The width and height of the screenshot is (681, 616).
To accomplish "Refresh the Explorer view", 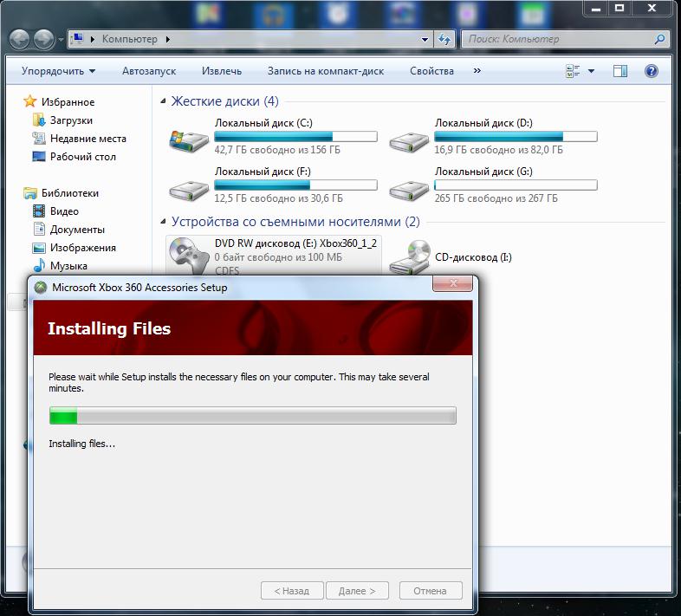I will 444,40.
